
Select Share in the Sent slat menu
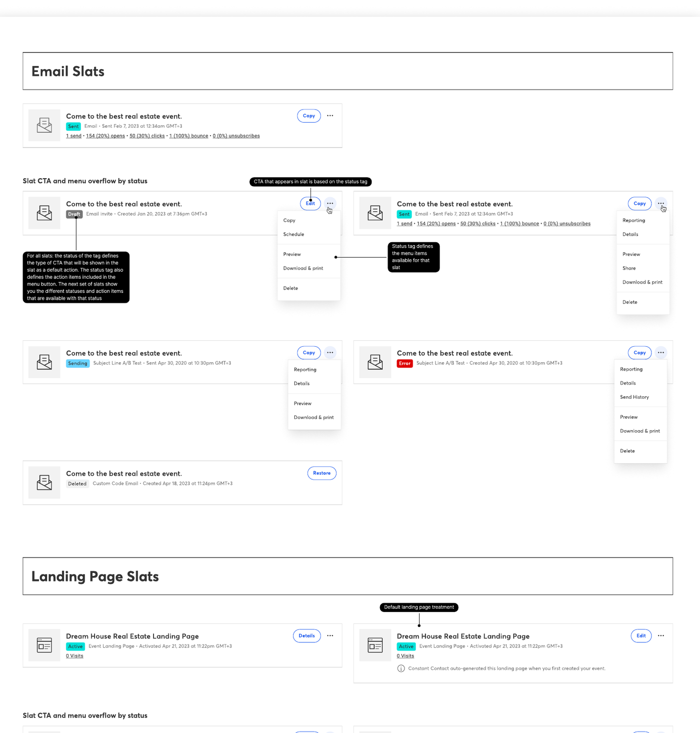click(x=629, y=268)
